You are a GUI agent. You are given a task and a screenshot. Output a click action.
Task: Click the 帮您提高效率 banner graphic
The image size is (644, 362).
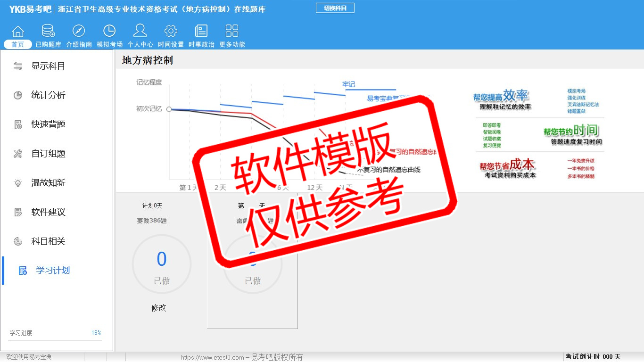502,100
